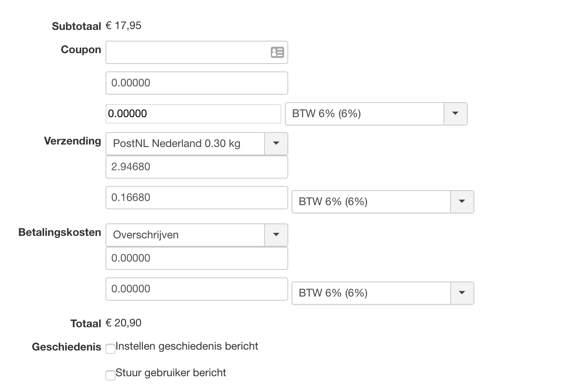Click the shipping cost field 2.94680
The width and height of the screenshot is (564, 392).
tap(196, 167)
